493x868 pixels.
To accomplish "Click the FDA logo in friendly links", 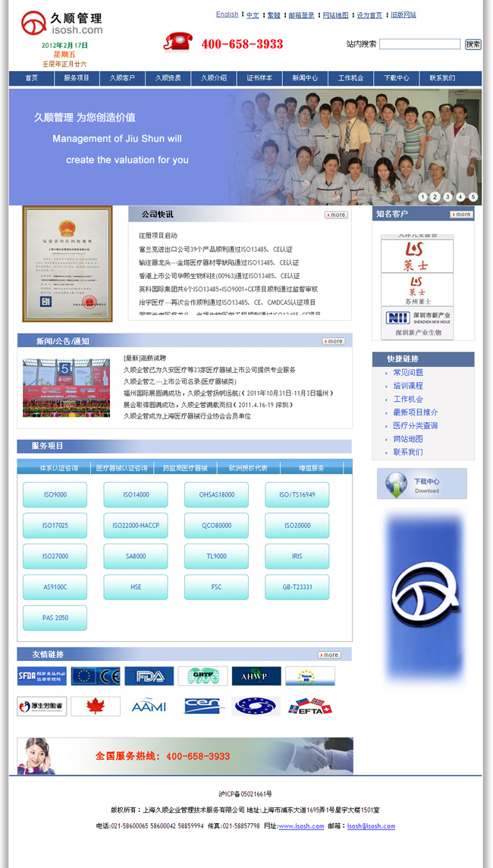I will (149, 676).
